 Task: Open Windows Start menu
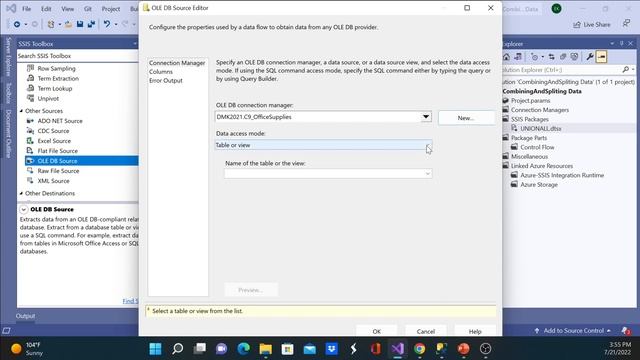tap(155, 349)
